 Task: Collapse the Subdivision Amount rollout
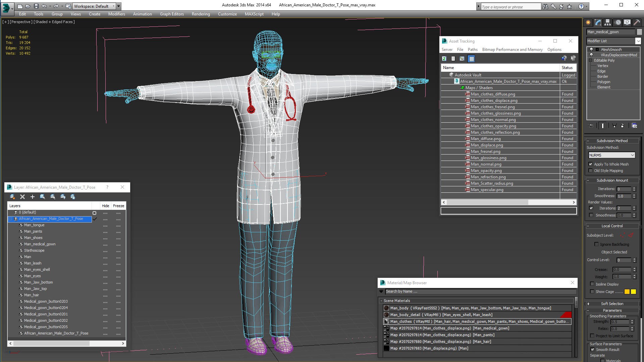612,180
